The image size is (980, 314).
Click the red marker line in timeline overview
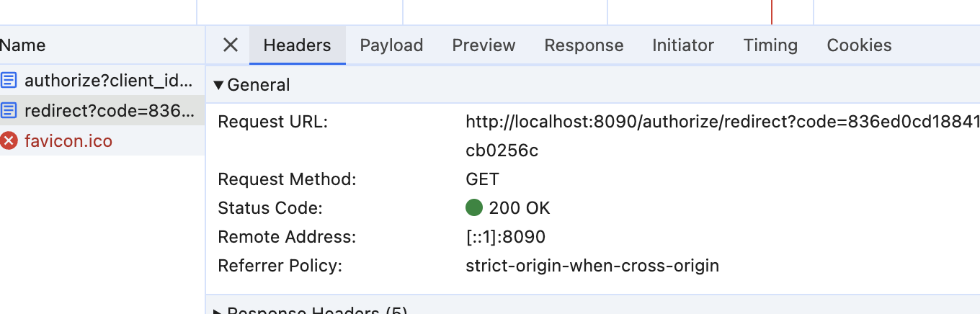click(772, 12)
